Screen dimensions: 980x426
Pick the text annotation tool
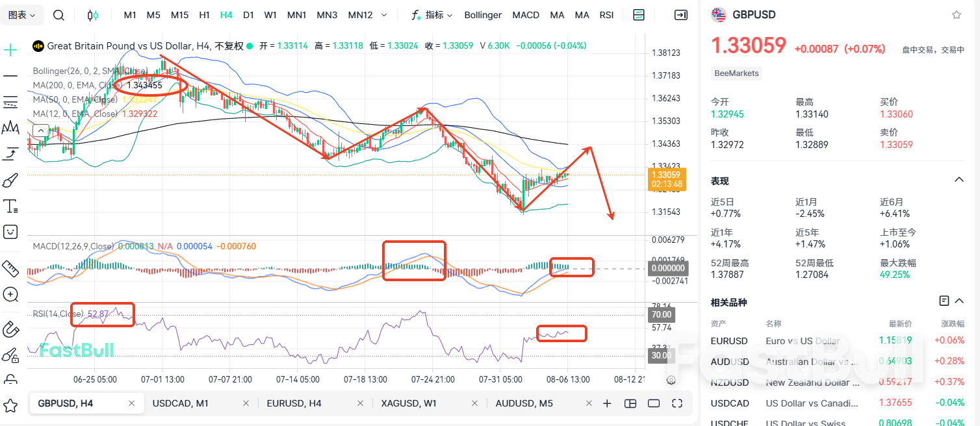coord(10,207)
